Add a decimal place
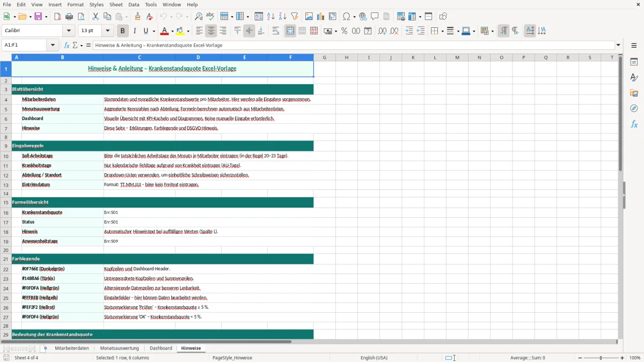 pyautogui.click(x=382, y=31)
